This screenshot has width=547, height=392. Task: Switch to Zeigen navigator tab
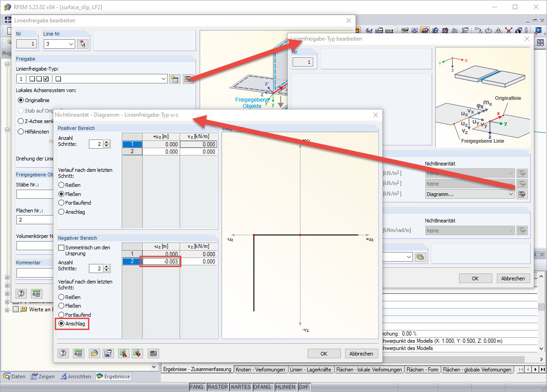click(x=43, y=377)
